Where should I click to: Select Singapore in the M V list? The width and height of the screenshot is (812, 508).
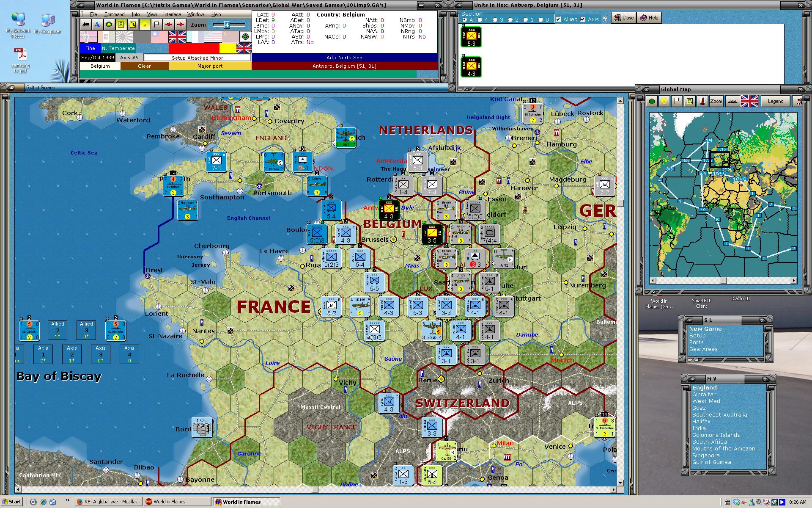coord(706,456)
